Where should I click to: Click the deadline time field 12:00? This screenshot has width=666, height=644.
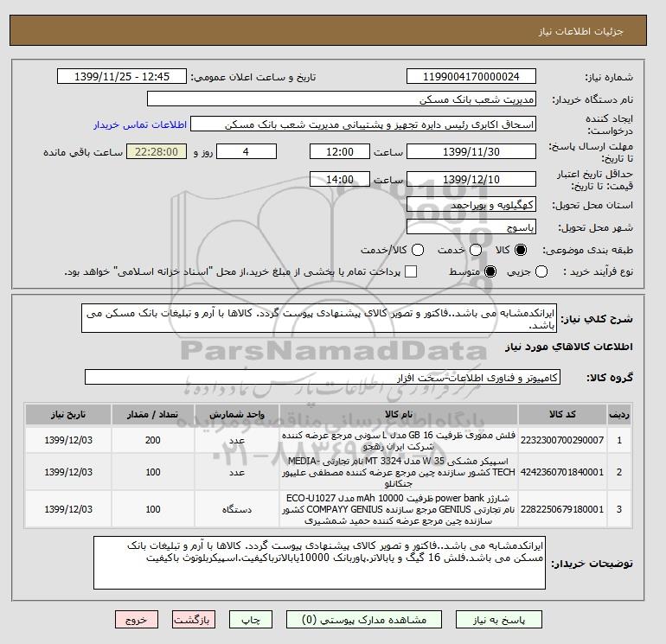click(x=340, y=151)
